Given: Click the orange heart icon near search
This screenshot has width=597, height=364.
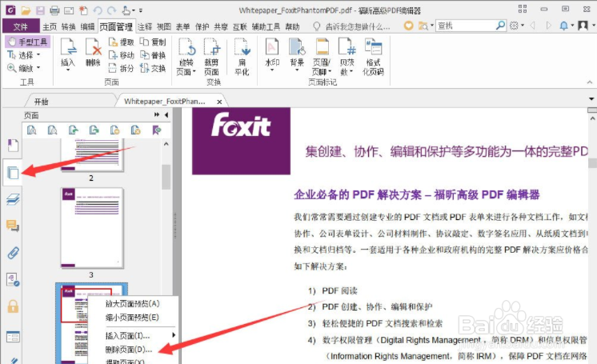Looking at the screenshot, I should click(x=408, y=26).
